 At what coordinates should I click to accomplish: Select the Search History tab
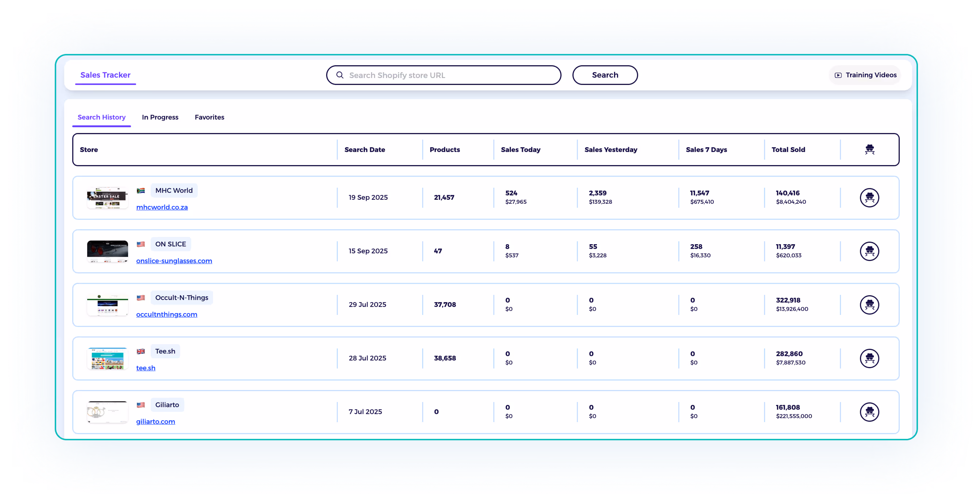(101, 117)
